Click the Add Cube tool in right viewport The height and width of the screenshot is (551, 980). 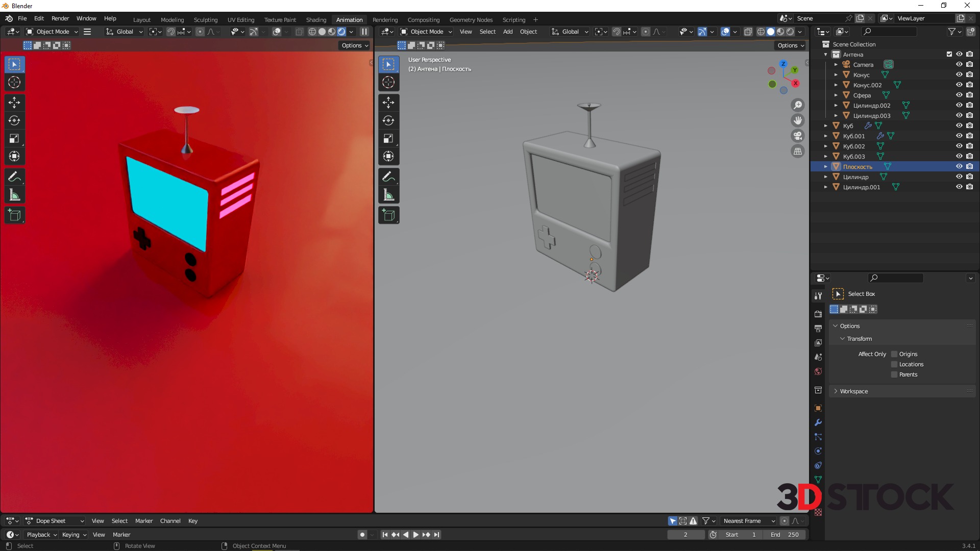[388, 215]
